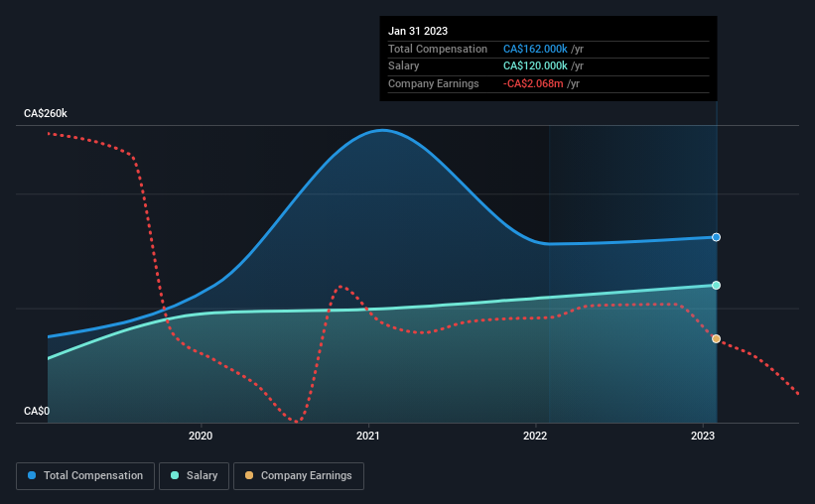The image size is (815, 504).
Task: Toggle the Company Earnings legend button
Action: point(299,476)
